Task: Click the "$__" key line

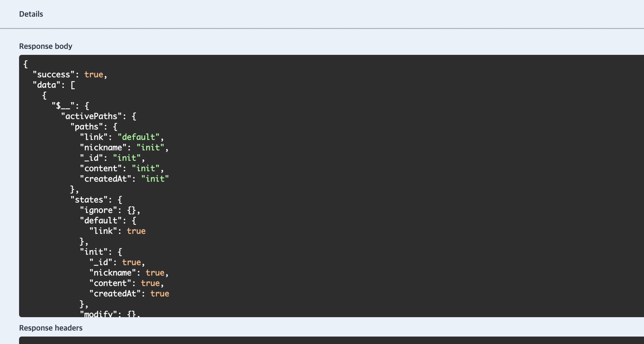Action: click(63, 106)
